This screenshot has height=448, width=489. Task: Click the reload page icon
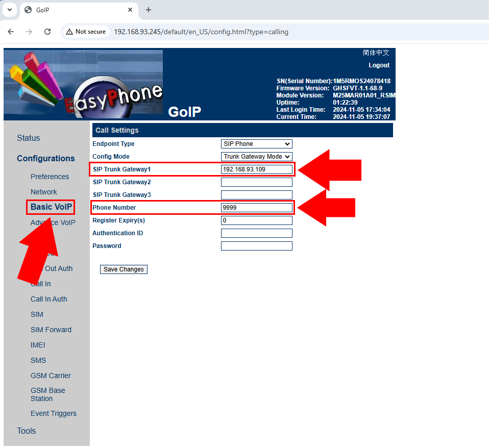click(47, 32)
